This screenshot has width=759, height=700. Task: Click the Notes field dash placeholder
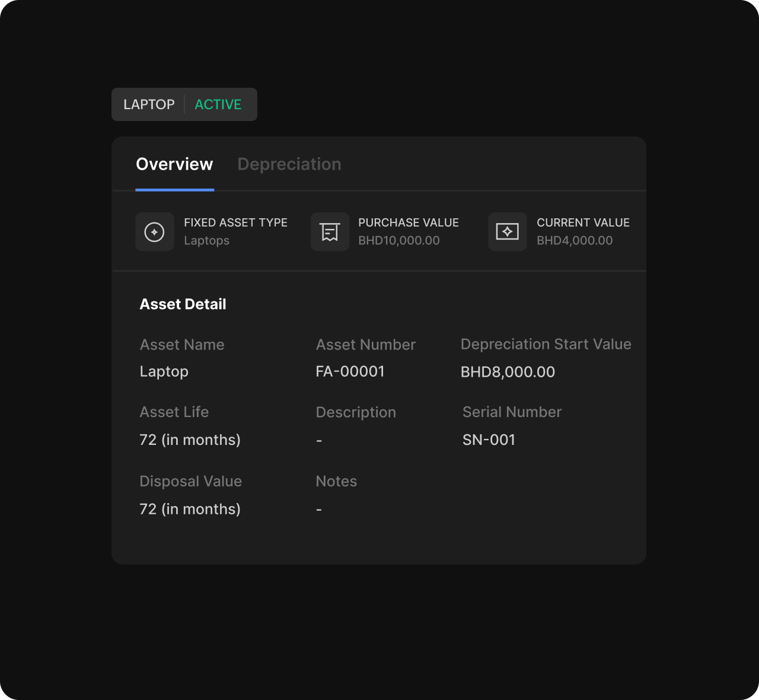(319, 509)
